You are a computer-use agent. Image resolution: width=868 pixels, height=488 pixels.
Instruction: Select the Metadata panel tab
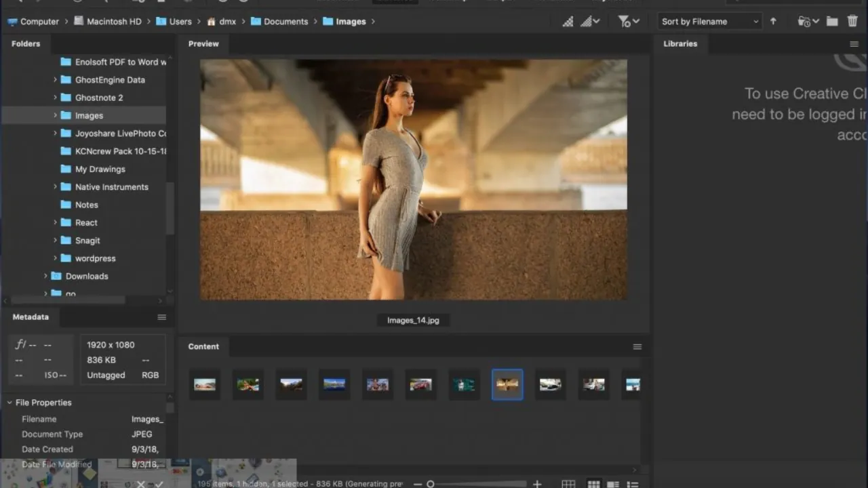click(x=31, y=317)
